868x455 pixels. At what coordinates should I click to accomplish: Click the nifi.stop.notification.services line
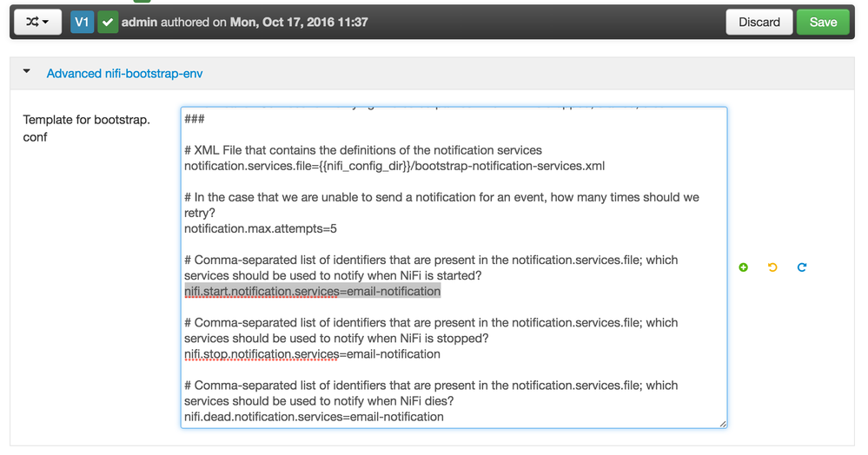click(x=312, y=354)
